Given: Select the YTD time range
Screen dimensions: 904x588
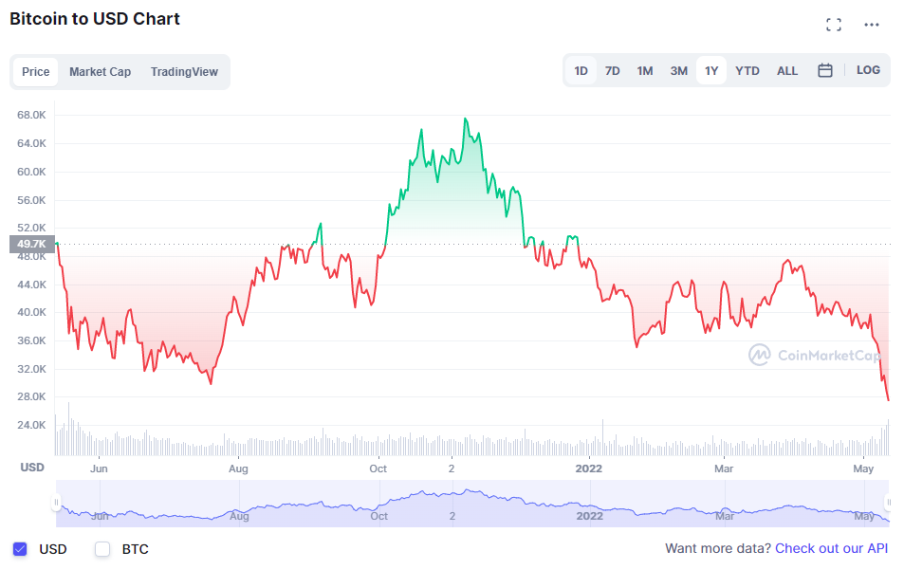Looking at the screenshot, I should click(x=747, y=69).
